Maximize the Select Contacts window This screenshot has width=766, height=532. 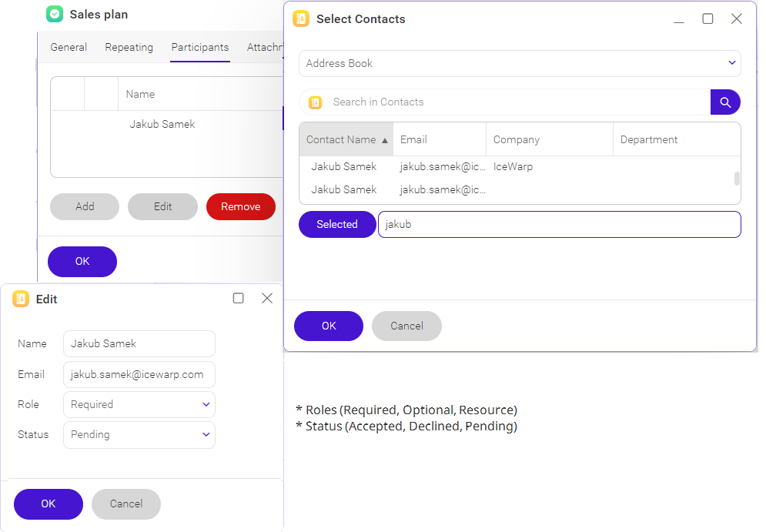[707, 19]
